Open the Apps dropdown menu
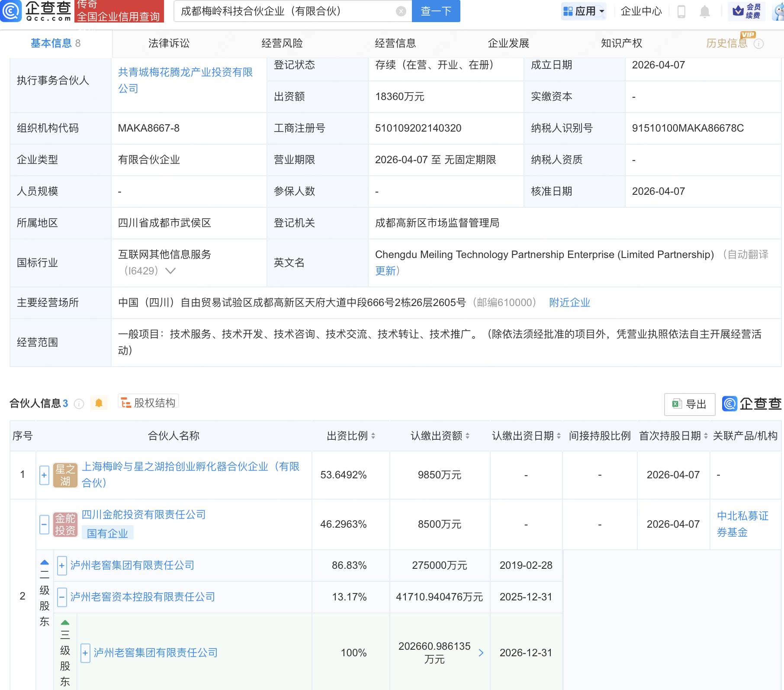 [x=584, y=11]
